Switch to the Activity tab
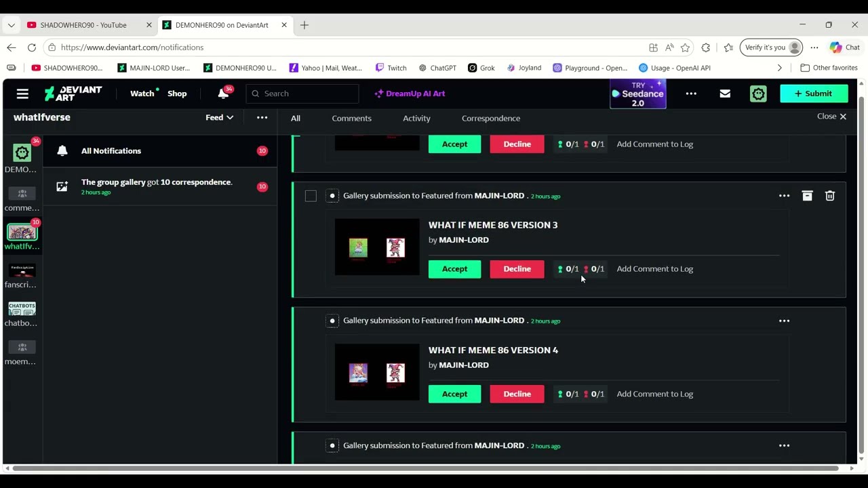The width and height of the screenshot is (868, 488). (416, 118)
